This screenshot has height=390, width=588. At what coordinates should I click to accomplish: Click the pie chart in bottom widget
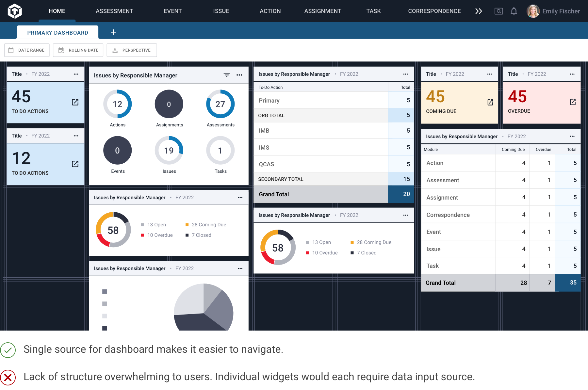pyautogui.click(x=204, y=307)
